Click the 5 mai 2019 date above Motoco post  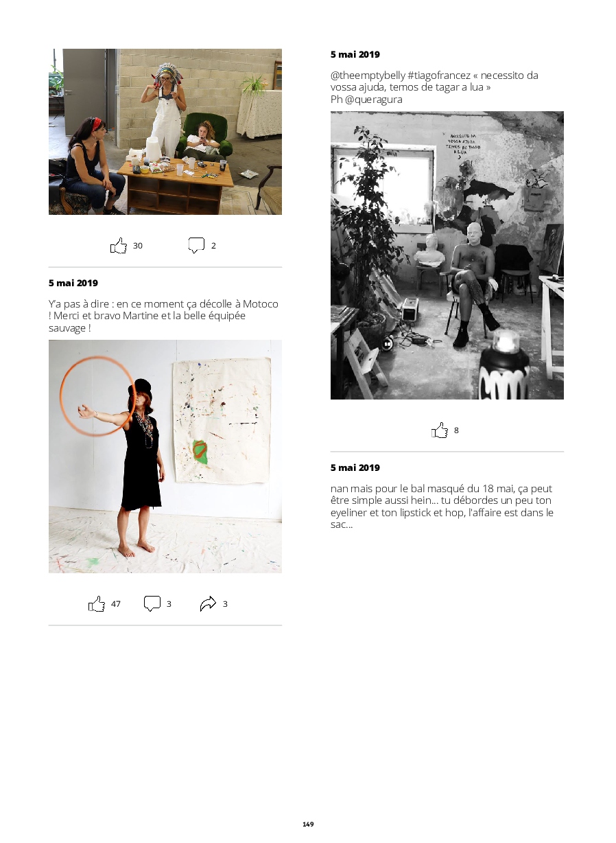[x=73, y=283]
